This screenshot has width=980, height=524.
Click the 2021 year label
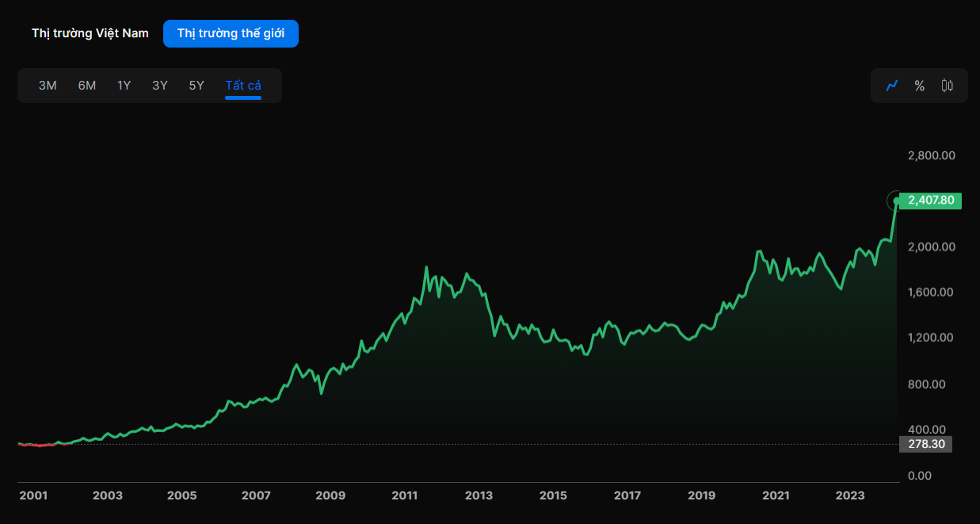[x=776, y=495]
